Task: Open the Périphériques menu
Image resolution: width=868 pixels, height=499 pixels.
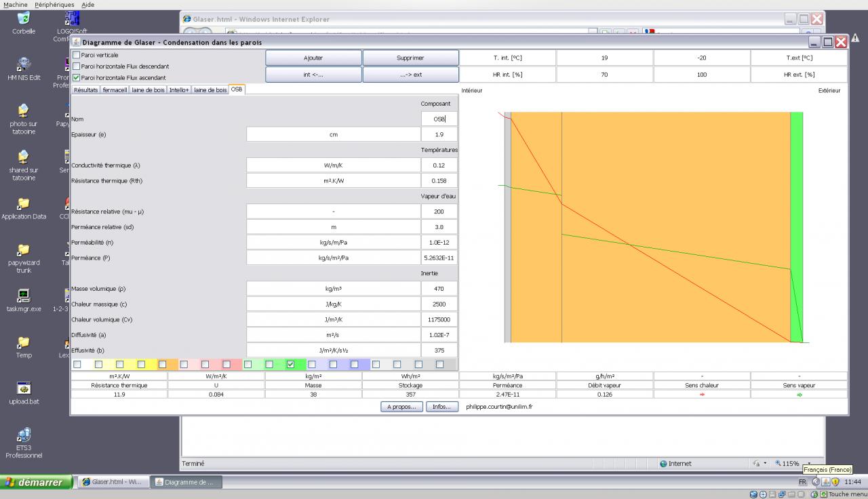Action: (55, 5)
